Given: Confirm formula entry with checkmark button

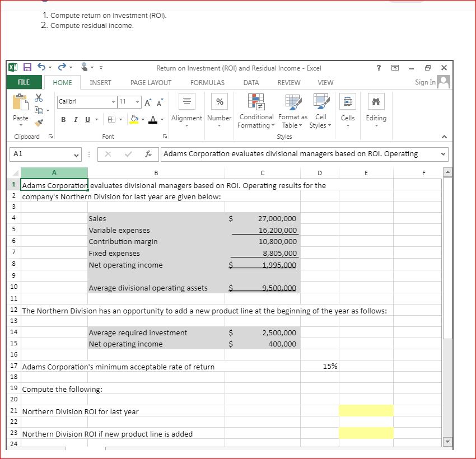Looking at the screenshot, I should pos(128,154).
